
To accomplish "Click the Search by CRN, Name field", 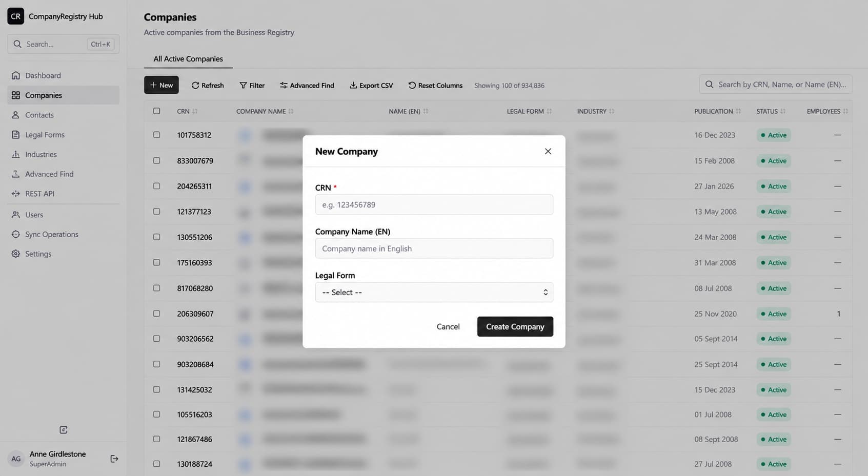I will 776,85.
